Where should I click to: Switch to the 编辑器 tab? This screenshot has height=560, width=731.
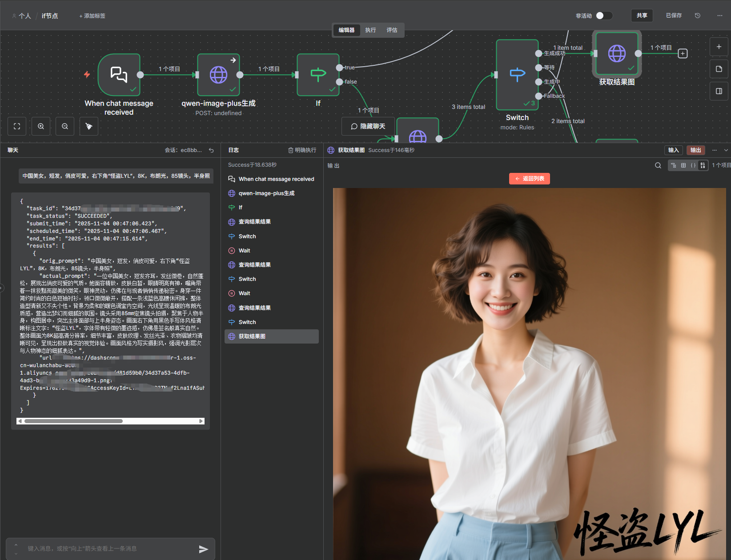pos(346,30)
